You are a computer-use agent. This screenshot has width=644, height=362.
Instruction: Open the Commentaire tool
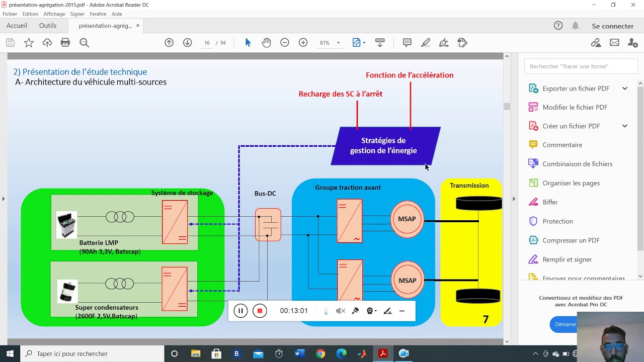click(562, 145)
